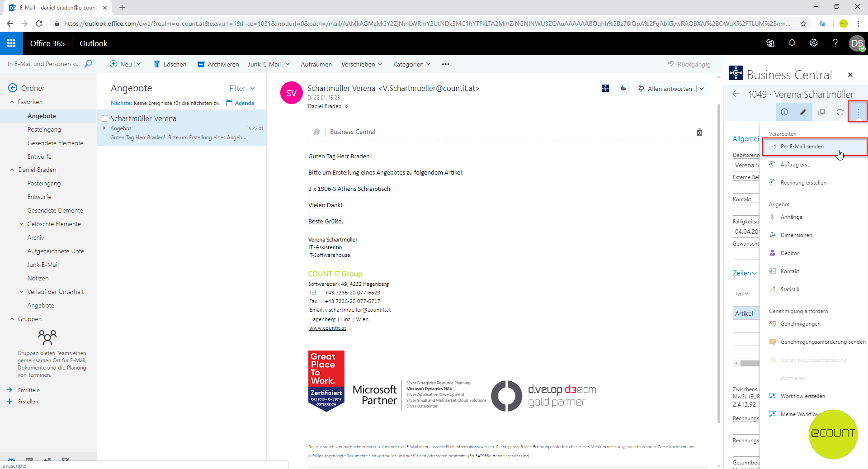868x469 pixels.
Task: Collapse the Favoriten folder group
Action: click(12, 102)
